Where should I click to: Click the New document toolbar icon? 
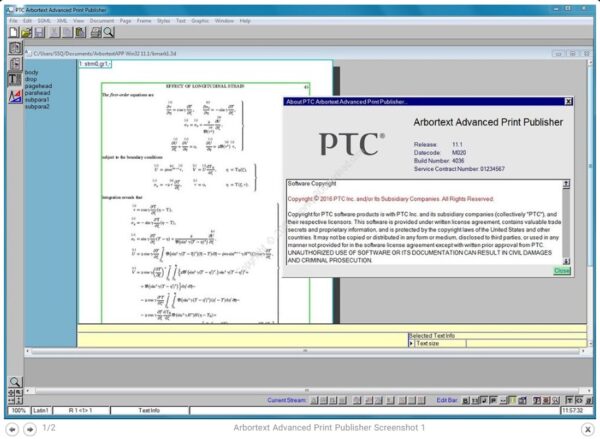click(x=14, y=33)
